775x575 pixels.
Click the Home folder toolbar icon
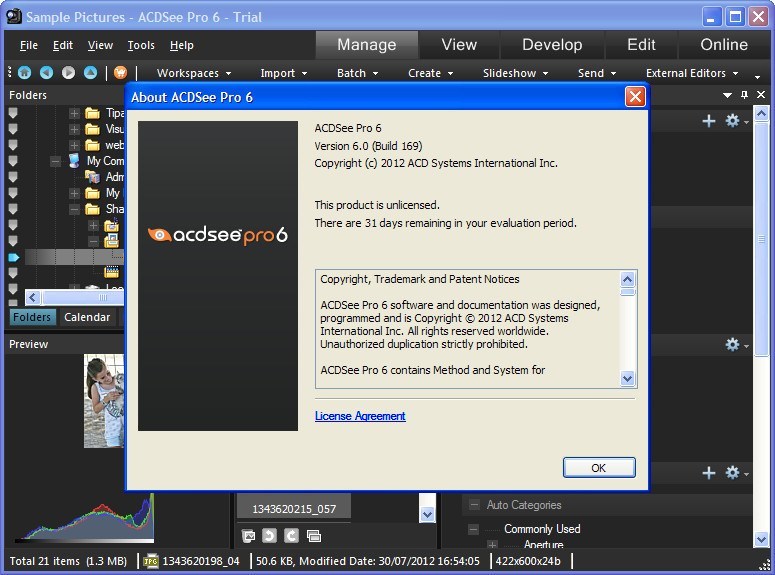[x=24, y=73]
